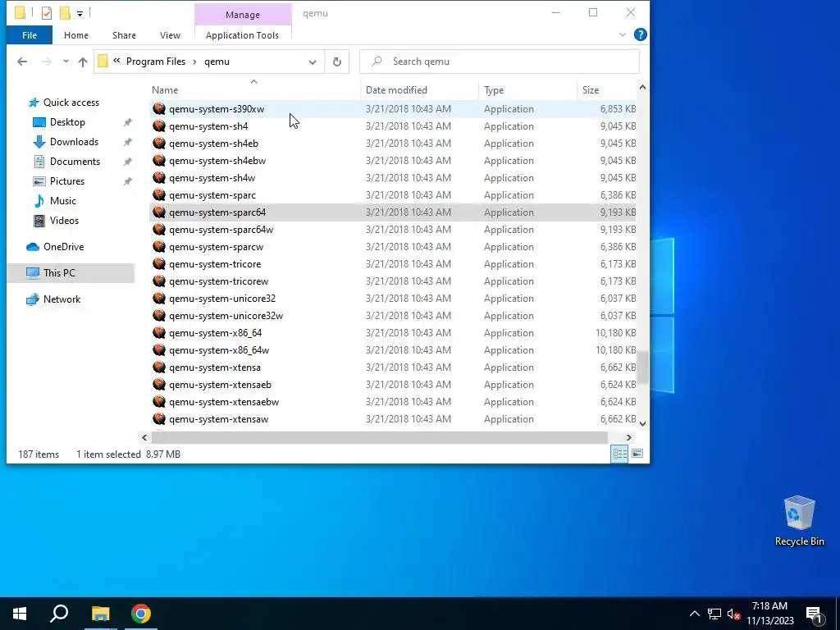Click inside the Search qemu box
This screenshot has height=630, width=840.
[500, 62]
